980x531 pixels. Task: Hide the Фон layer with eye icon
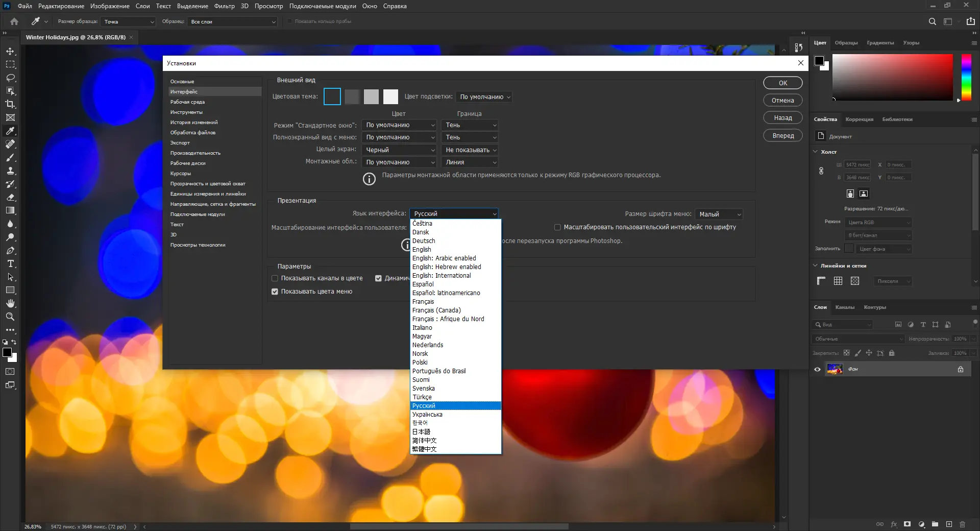click(817, 369)
